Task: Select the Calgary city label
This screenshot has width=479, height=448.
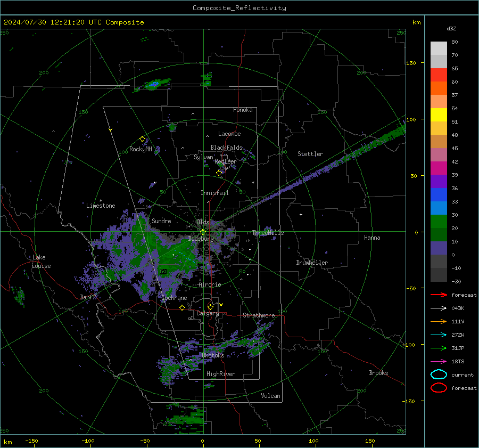Action: [x=208, y=313]
